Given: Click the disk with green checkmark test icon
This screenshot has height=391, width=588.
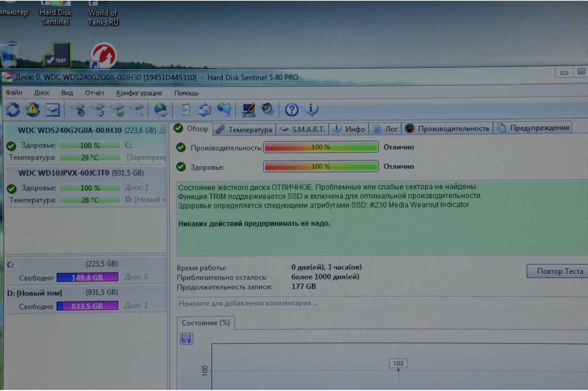Looking at the screenshot, I should [118, 110].
